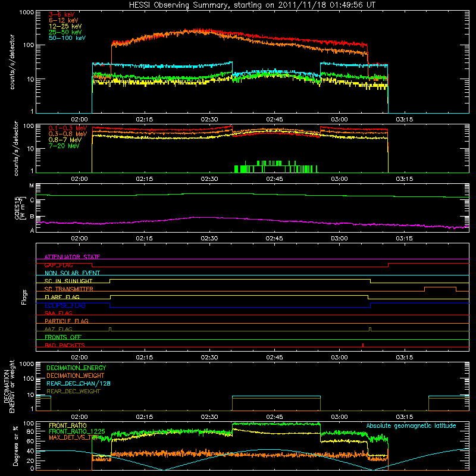Click the 'DECIMATION_ENERGY' legend label
The image size is (476, 476).
[x=76, y=368]
